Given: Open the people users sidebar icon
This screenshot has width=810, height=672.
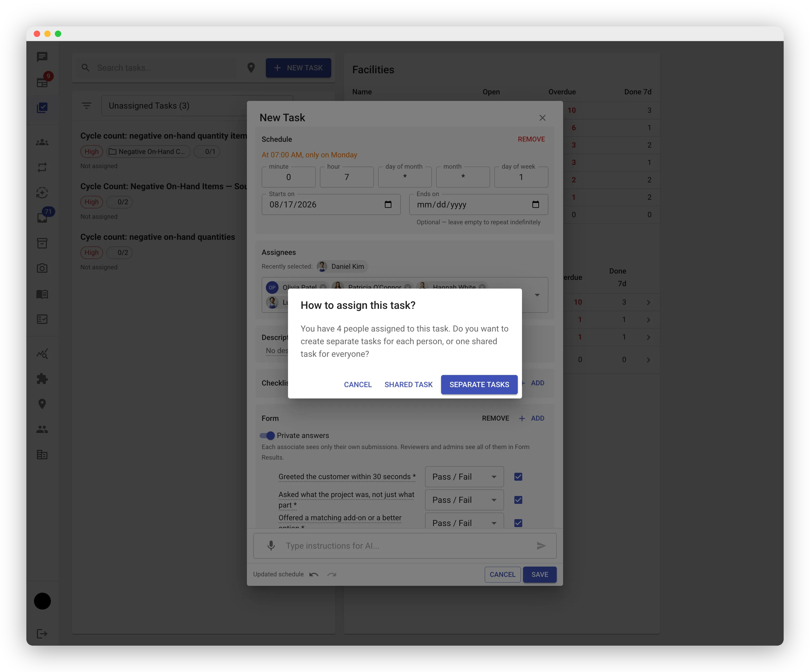Looking at the screenshot, I should point(42,429).
